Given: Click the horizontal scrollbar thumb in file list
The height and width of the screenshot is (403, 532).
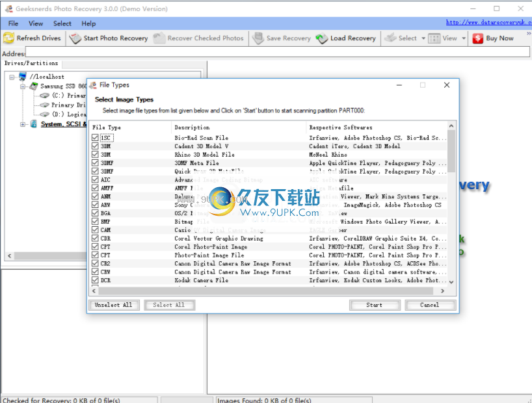Looking at the screenshot, I should pyautogui.click(x=265, y=291).
